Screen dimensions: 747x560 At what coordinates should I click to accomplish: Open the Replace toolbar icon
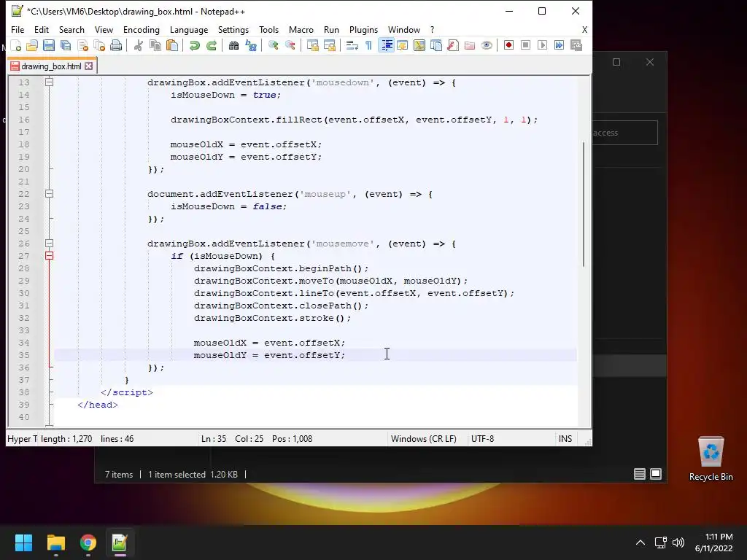click(x=251, y=45)
